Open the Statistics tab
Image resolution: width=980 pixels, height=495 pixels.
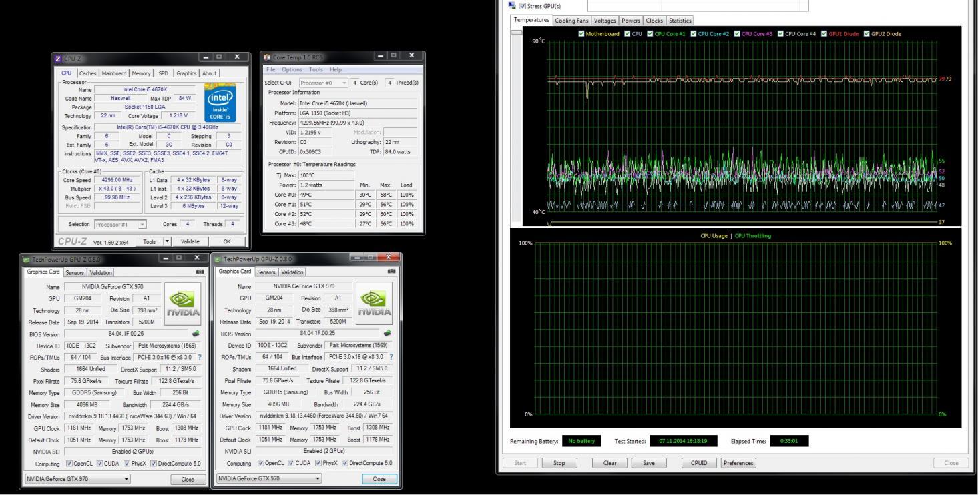(680, 21)
